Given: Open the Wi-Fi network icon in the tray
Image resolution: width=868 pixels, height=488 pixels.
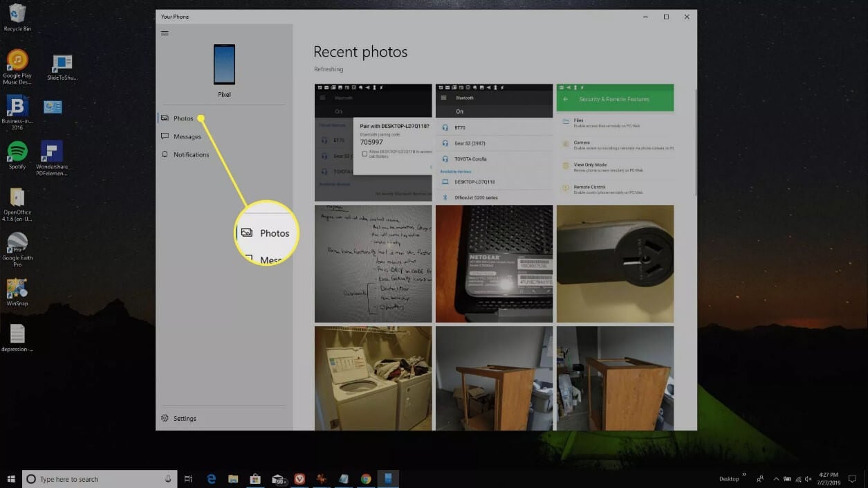Looking at the screenshot, I should point(798,479).
